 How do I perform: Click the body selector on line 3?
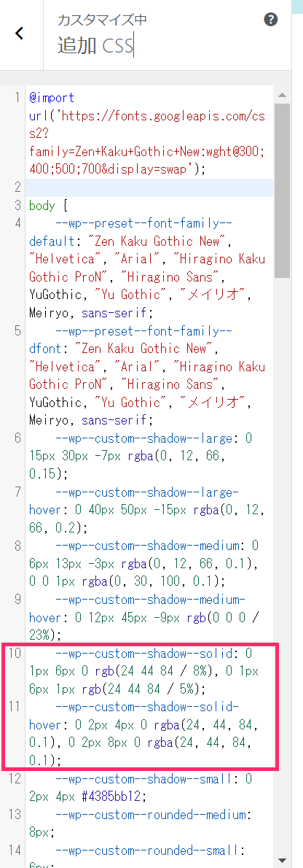42,206
